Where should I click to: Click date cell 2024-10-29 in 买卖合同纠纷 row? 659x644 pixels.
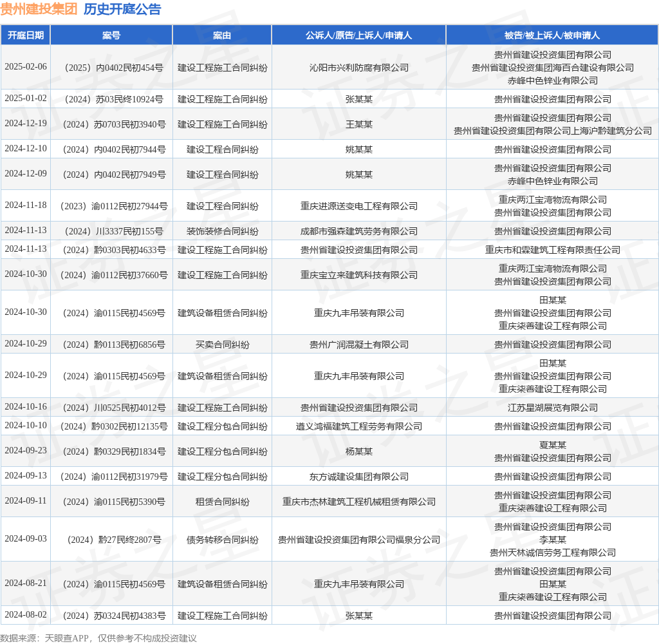click(26, 344)
